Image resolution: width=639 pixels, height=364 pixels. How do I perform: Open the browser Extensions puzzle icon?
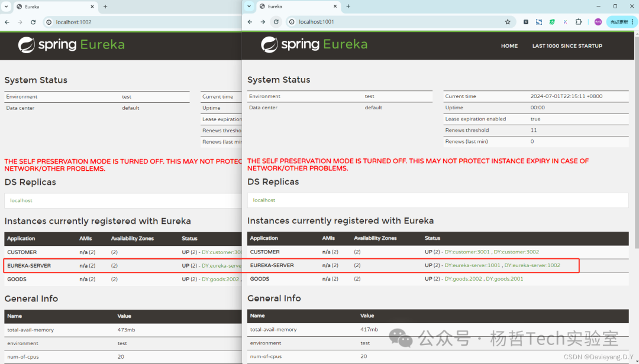coord(578,21)
